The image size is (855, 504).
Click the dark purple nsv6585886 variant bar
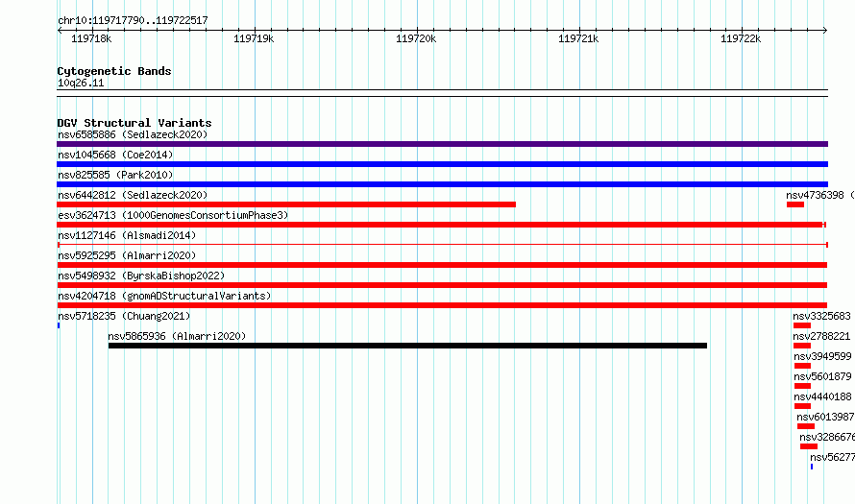(x=442, y=144)
